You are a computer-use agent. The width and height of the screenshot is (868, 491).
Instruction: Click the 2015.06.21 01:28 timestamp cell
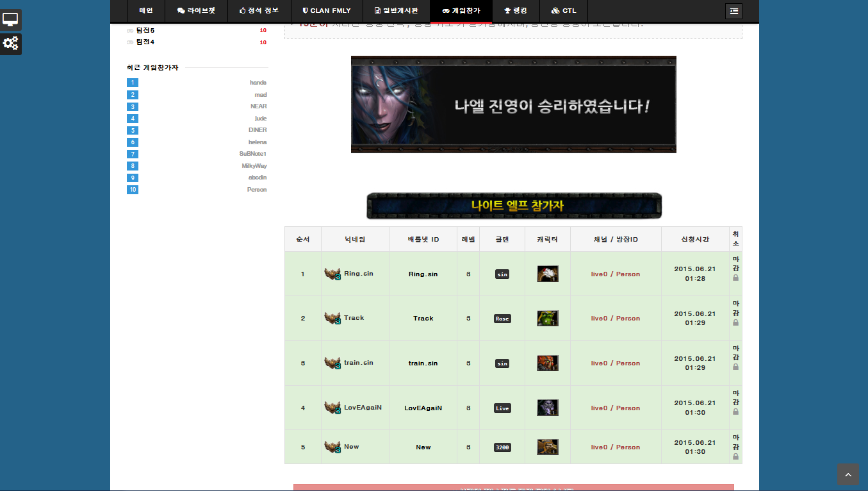pos(695,274)
